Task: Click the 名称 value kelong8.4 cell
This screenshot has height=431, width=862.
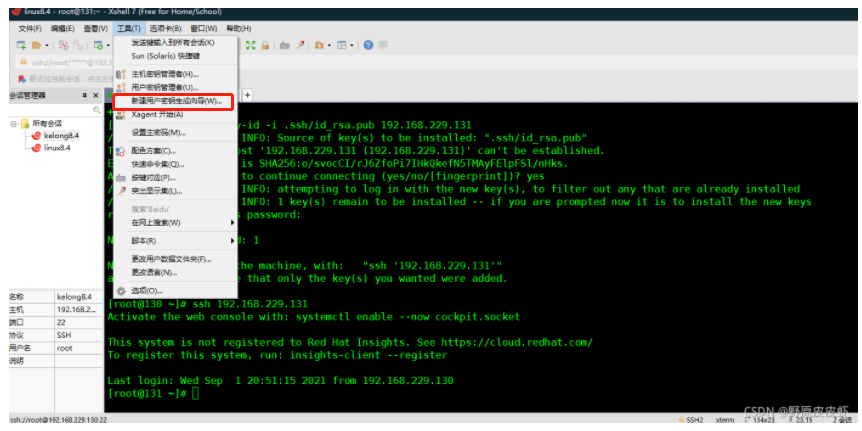Action: tap(78, 297)
